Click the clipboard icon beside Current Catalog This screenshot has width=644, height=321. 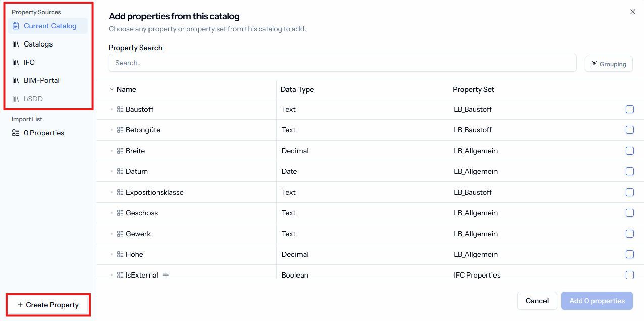click(16, 26)
